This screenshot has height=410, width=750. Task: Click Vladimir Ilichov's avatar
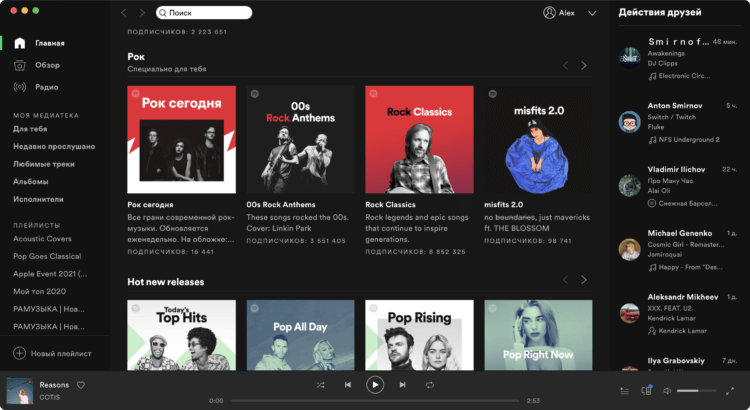point(629,186)
